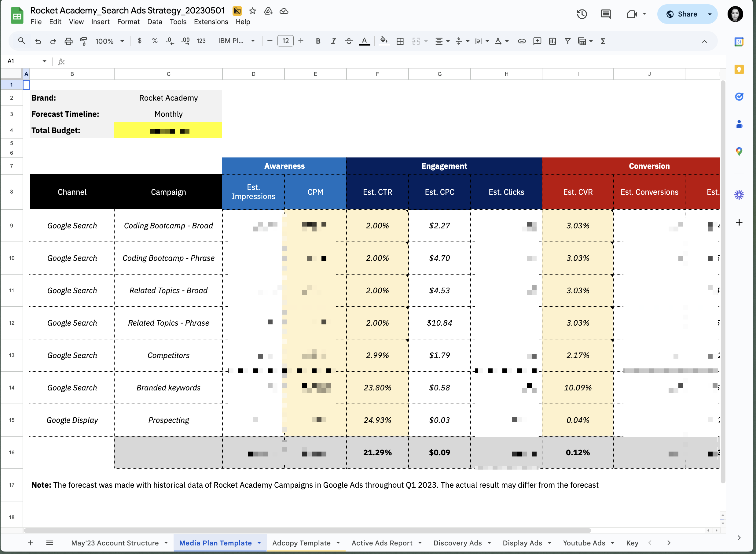Screen dimensions: 756x554
Task: Click the create a filter icon
Action: [567, 41]
